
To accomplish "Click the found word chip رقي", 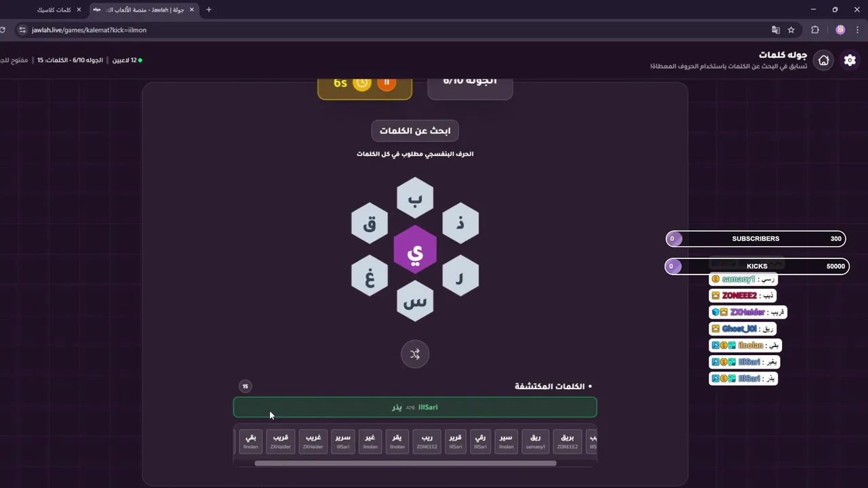I will tap(480, 441).
